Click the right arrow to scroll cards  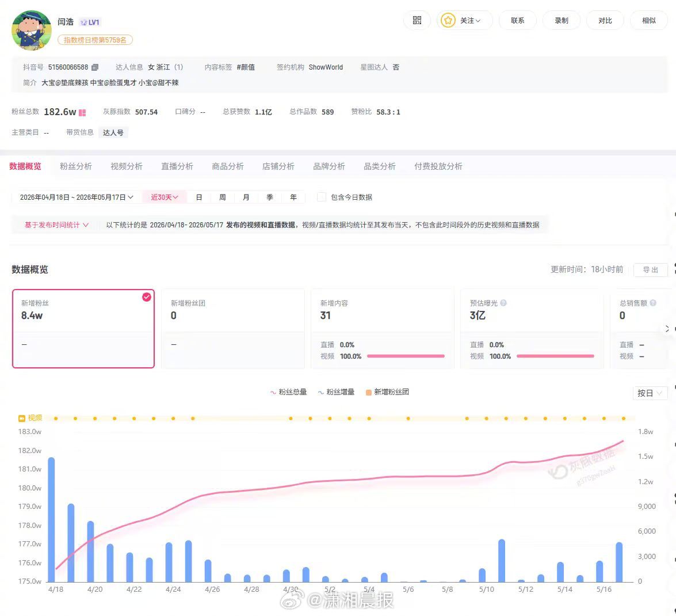click(x=667, y=329)
